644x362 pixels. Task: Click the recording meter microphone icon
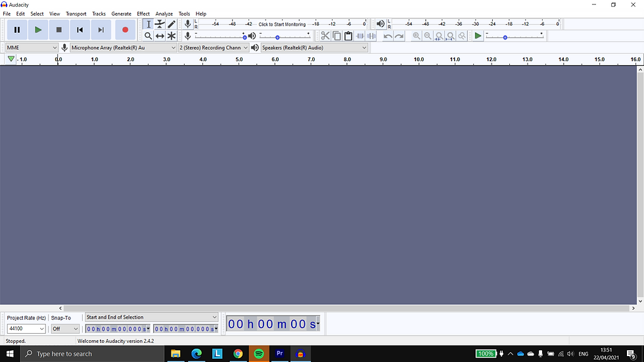[188, 24]
